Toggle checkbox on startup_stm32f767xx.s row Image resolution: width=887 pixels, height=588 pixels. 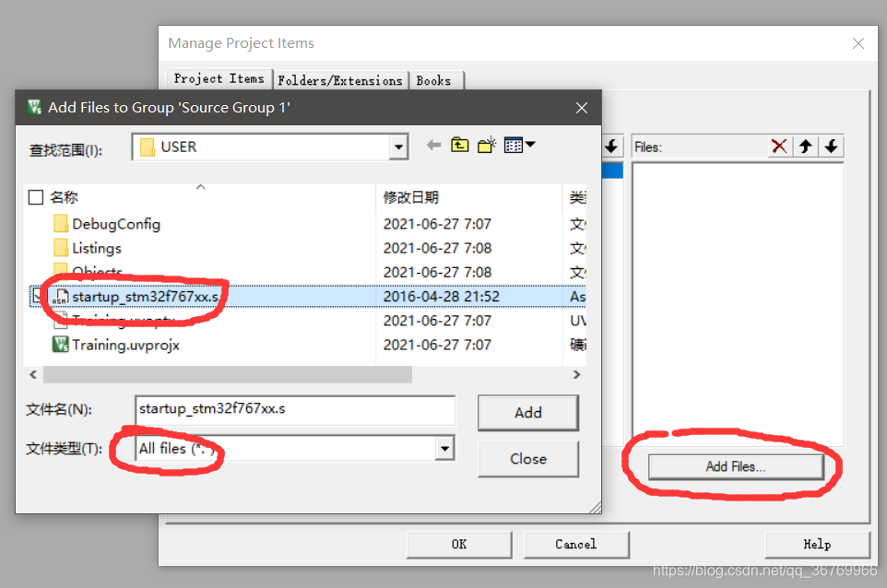click(x=36, y=295)
